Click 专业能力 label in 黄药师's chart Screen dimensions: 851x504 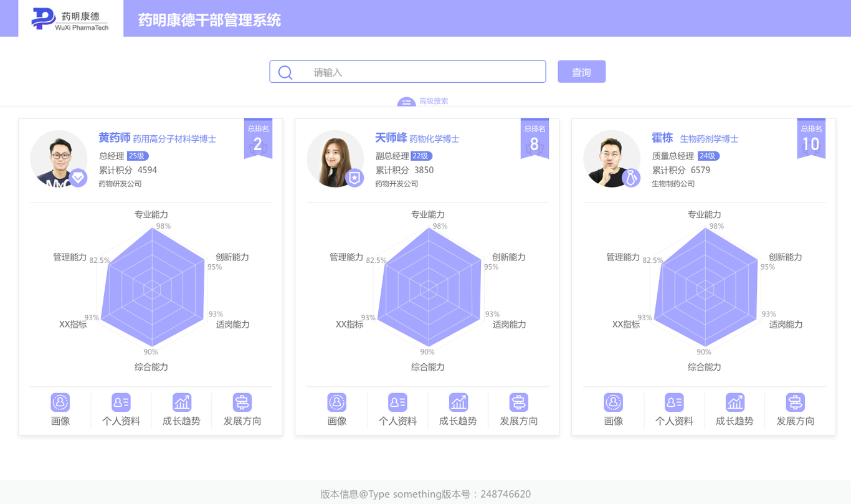[151, 214]
